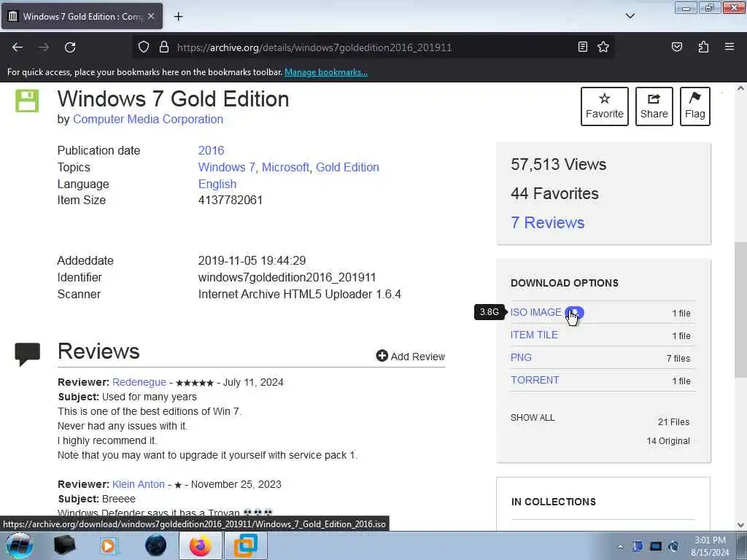Bookmark this page with the star icon
This screenshot has height=560, width=747.
coord(603,47)
